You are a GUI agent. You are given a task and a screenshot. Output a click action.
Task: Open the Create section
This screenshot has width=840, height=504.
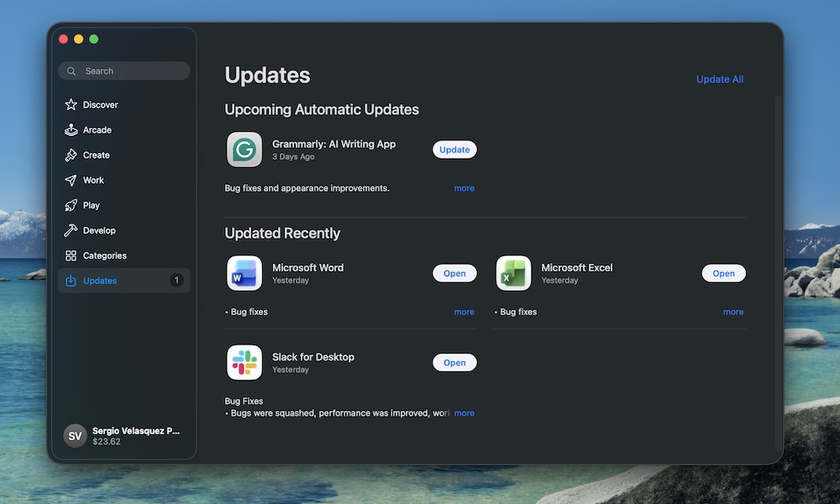pyautogui.click(x=96, y=155)
